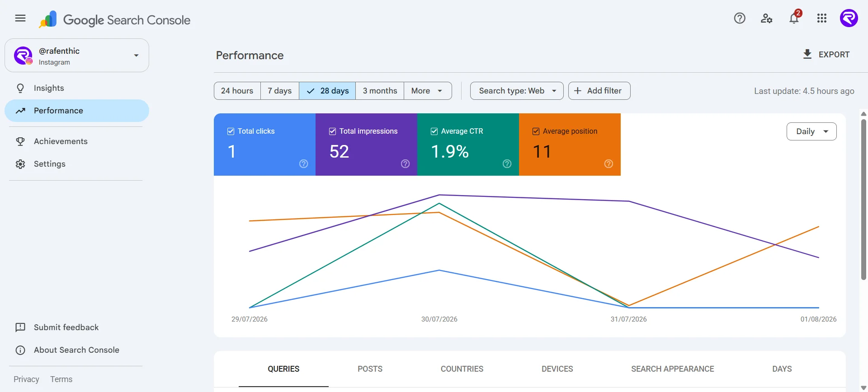Screen dimensions: 868x392
Task: Open Achievements in the sidebar
Action: 77,141
